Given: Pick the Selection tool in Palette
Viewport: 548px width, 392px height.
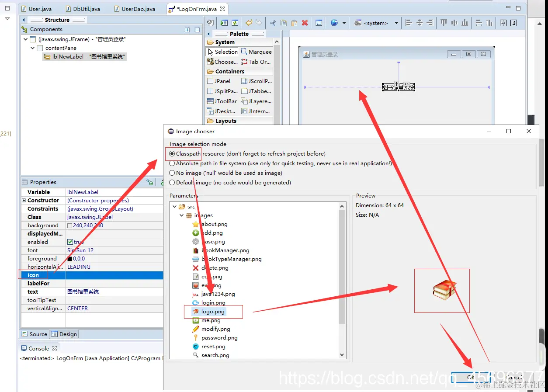Looking at the screenshot, I should pos(223,52).
